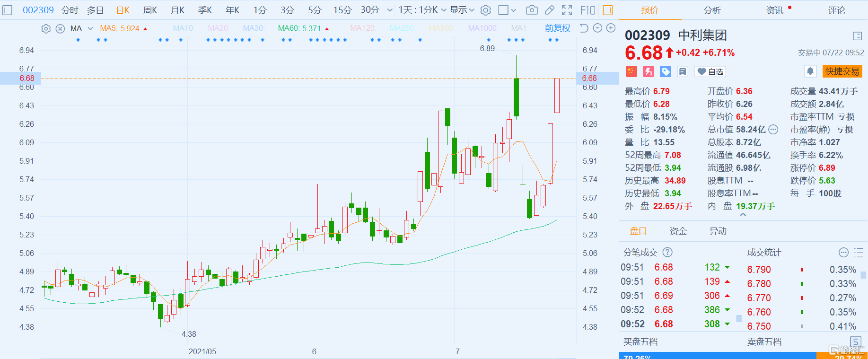Click the 快捷交易 quick trade button
Viewport: 868px width, 359px height.
842,71
